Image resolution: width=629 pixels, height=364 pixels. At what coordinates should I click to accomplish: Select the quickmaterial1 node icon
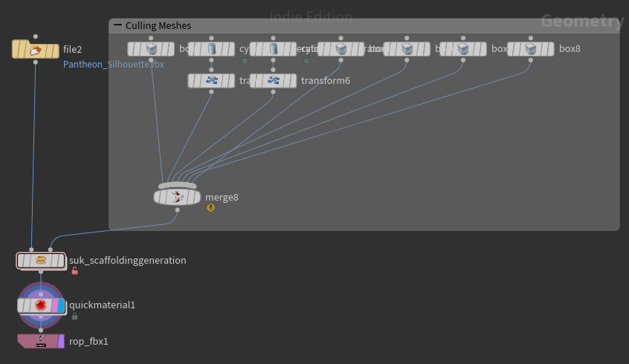pos(41,305)
